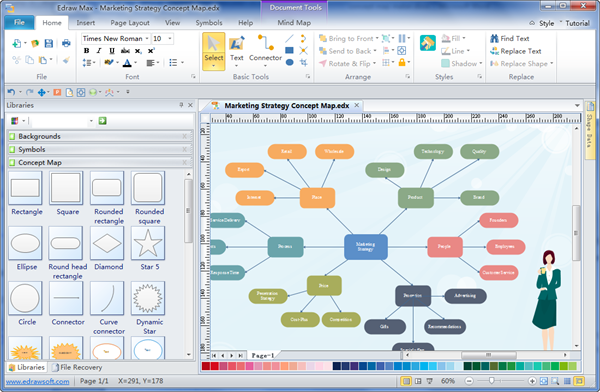Open the www.edrawsoft.com link
The width and height of the screenshot is (600, 392).
tap(38, 381)
